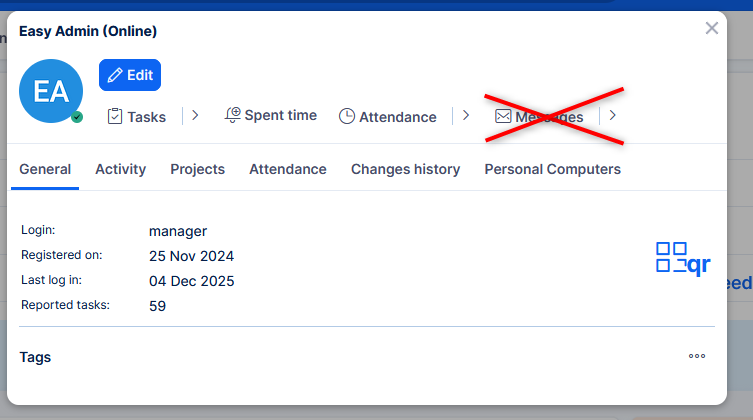
Task: Close the Easy Admin profile dialog
Action: point(712,28)
